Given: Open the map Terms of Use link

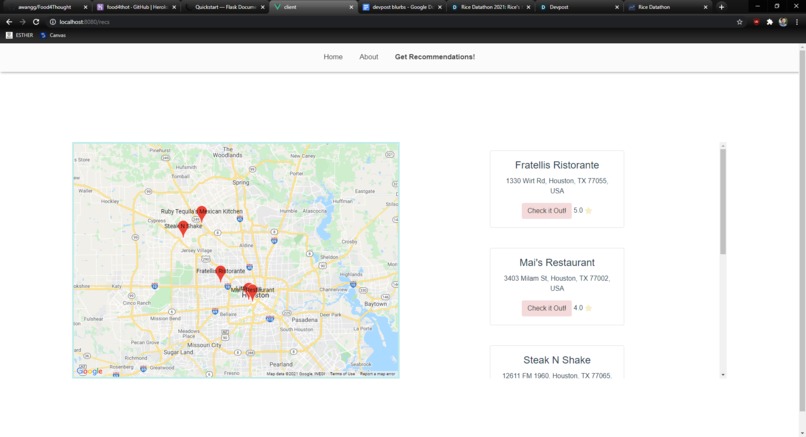Looking at the screenshot, I should coord(342,374).
